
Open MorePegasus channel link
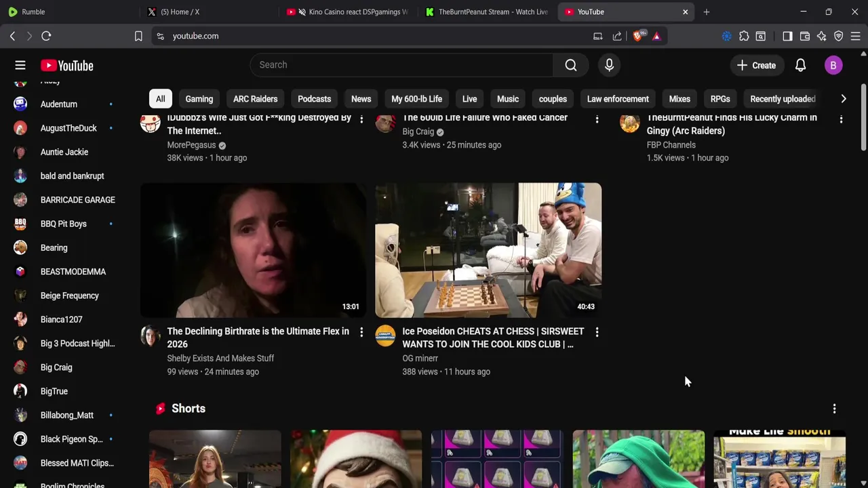point(191,145)
